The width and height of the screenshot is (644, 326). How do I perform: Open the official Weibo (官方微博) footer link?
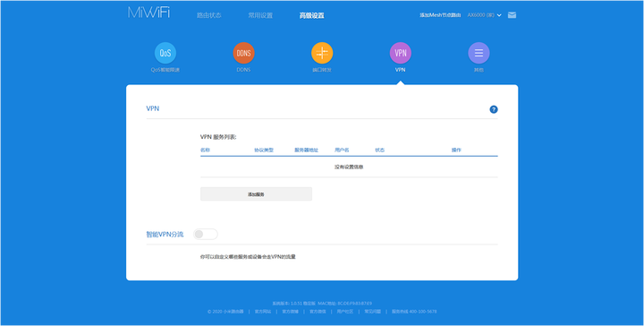point(290,312)
